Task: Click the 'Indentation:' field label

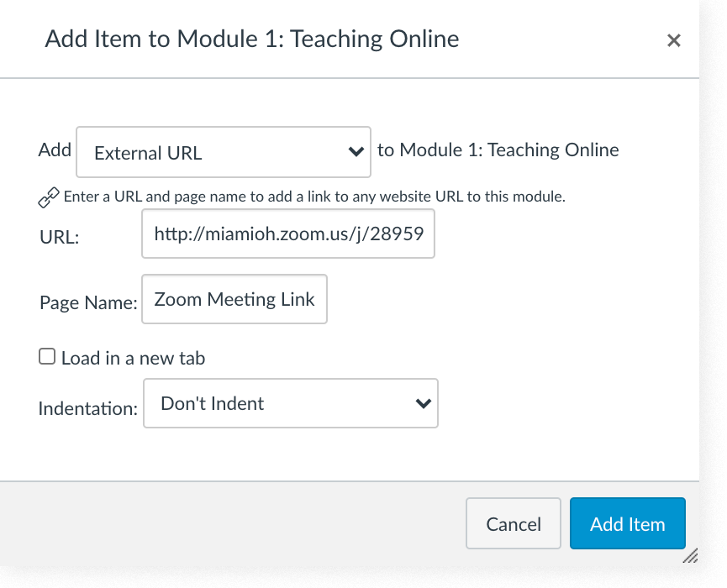Action: [87, 409]
